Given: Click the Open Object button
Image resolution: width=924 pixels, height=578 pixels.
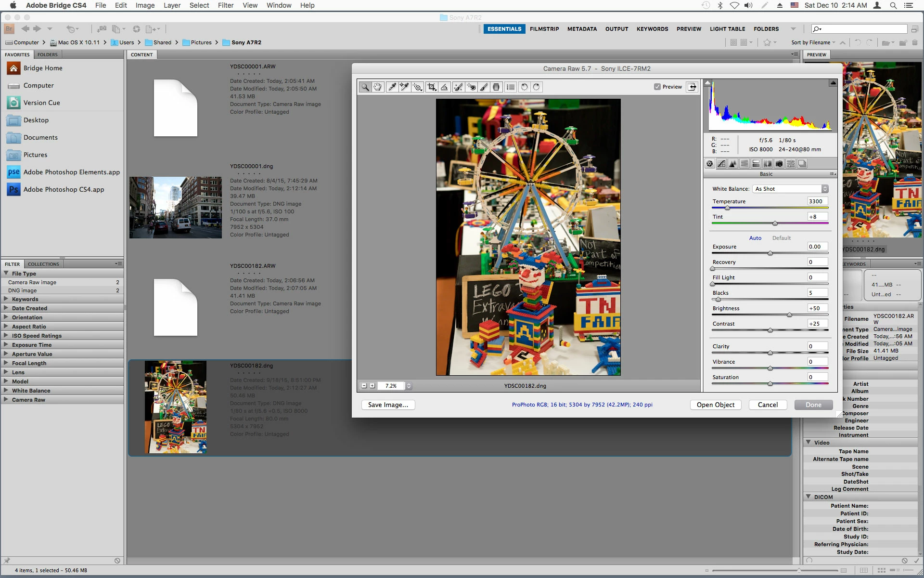Looking at the screenshot, I should (715, 405).
